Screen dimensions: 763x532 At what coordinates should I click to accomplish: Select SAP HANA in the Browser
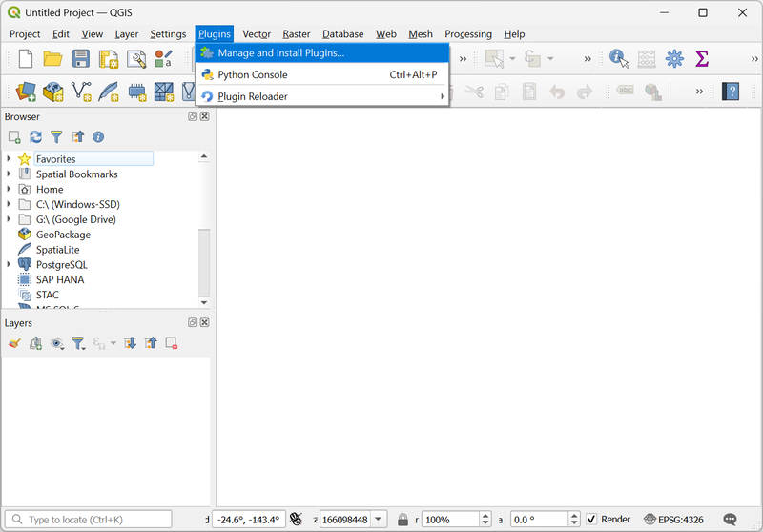(60, 279)
